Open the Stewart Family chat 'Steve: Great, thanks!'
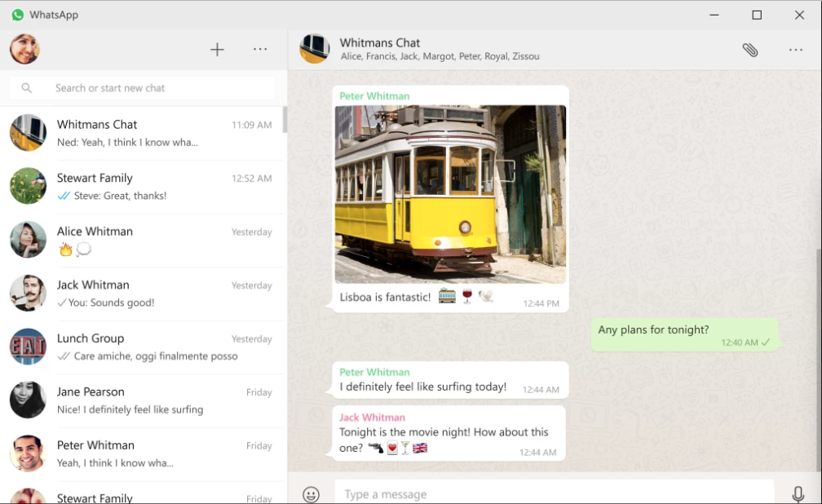 point(142,187)
